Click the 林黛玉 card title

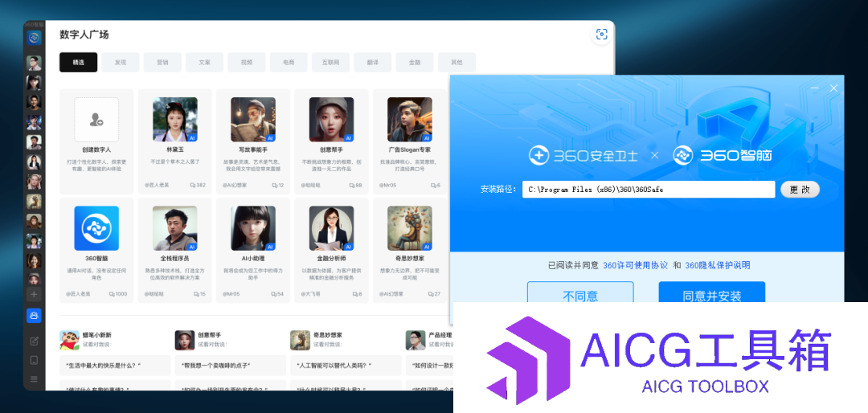(175, 150)
